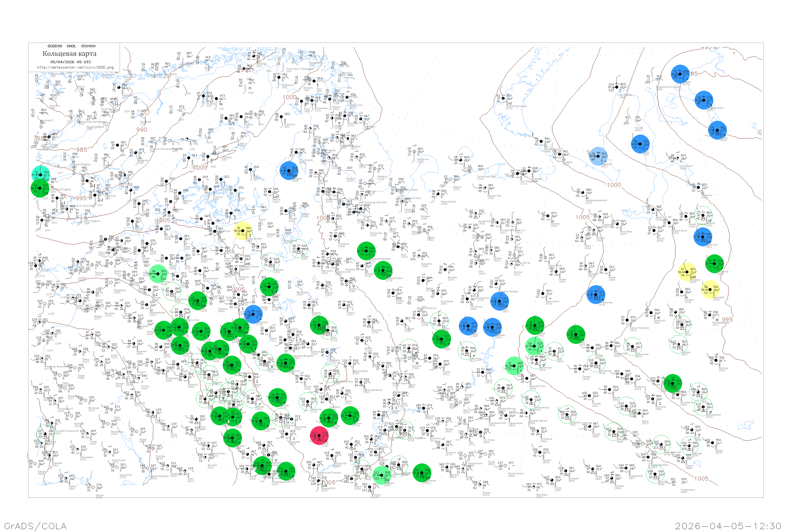Screen dimensions: 798x532
Task: Click the 2026-04-05-12:30 timestamp
Action: pyautogui.click(x=728, y=526)
